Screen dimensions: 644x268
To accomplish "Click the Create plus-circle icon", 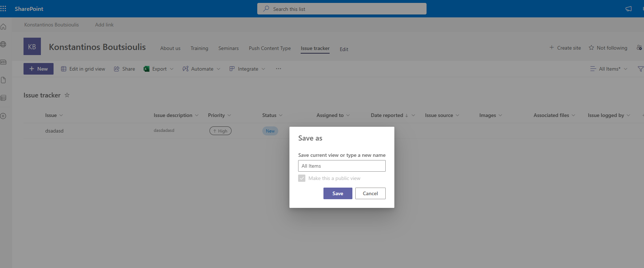I will click(x=3, y=116).
